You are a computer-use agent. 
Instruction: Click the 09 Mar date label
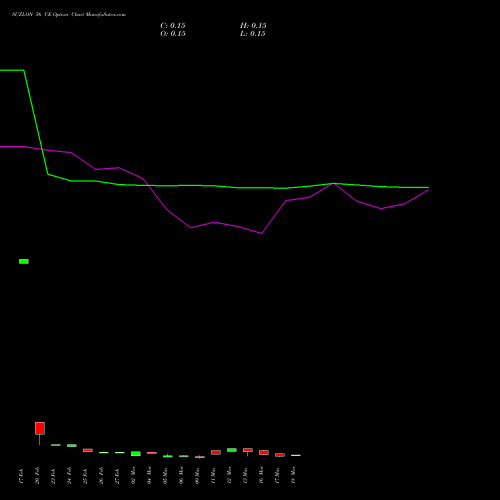tap(198, 476)
